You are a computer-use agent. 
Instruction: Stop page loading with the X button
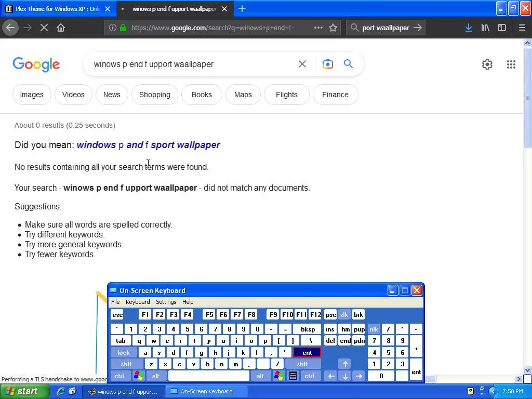[44, 28]
